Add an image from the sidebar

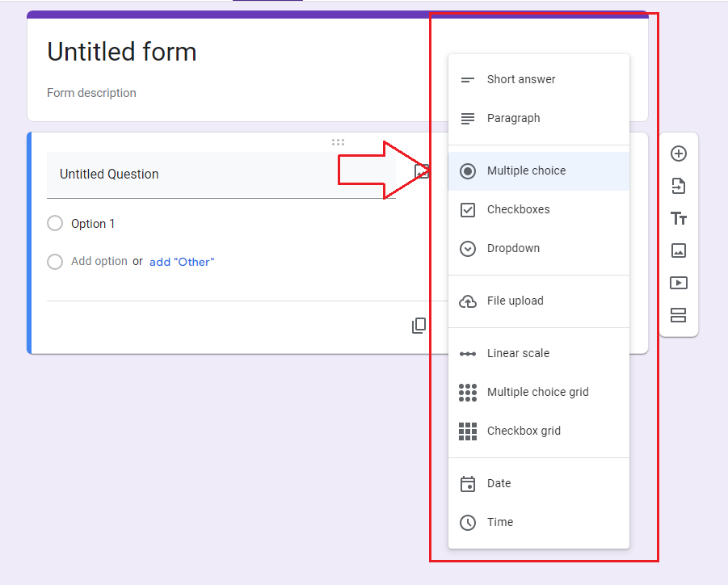click(x=679, y=250)
